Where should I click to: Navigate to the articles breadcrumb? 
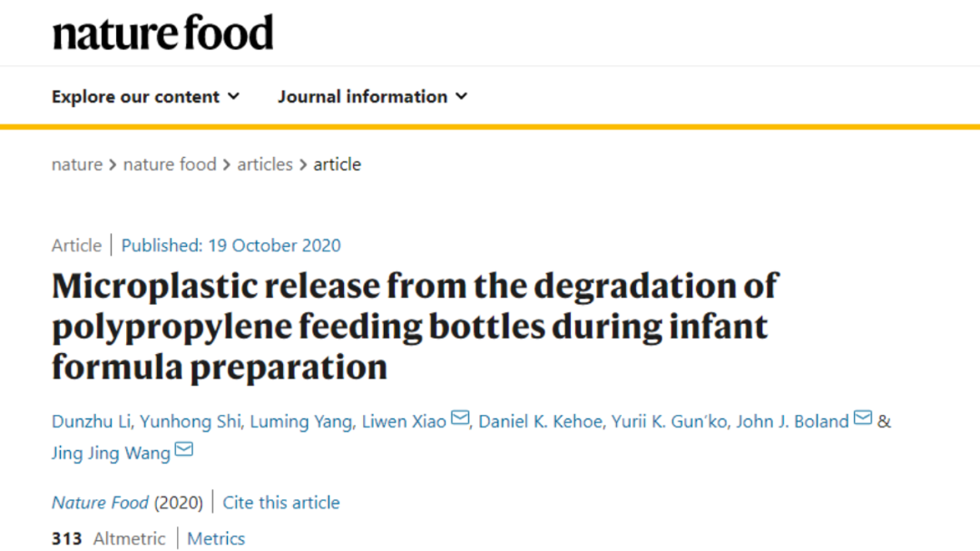(x=265, y=164)
